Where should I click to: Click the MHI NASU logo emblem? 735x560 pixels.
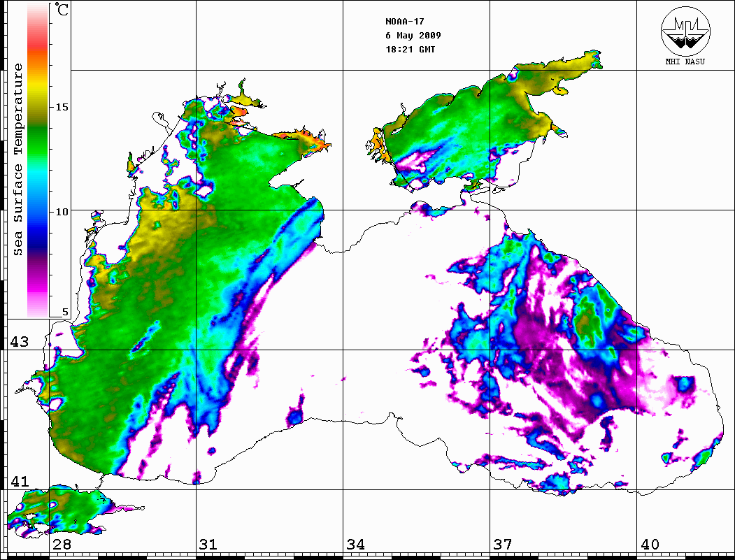[x=685, y=31]
